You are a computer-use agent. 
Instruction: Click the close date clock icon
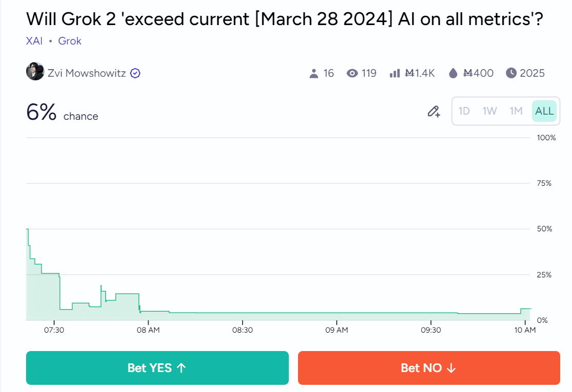[x=511, y=73]
